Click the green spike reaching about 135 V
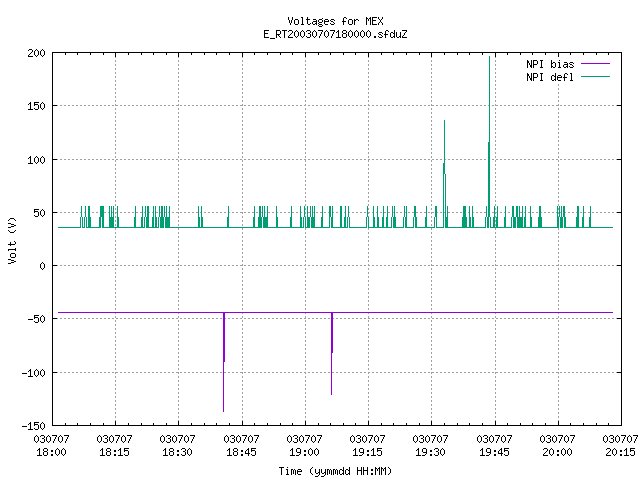 [444, 173]
